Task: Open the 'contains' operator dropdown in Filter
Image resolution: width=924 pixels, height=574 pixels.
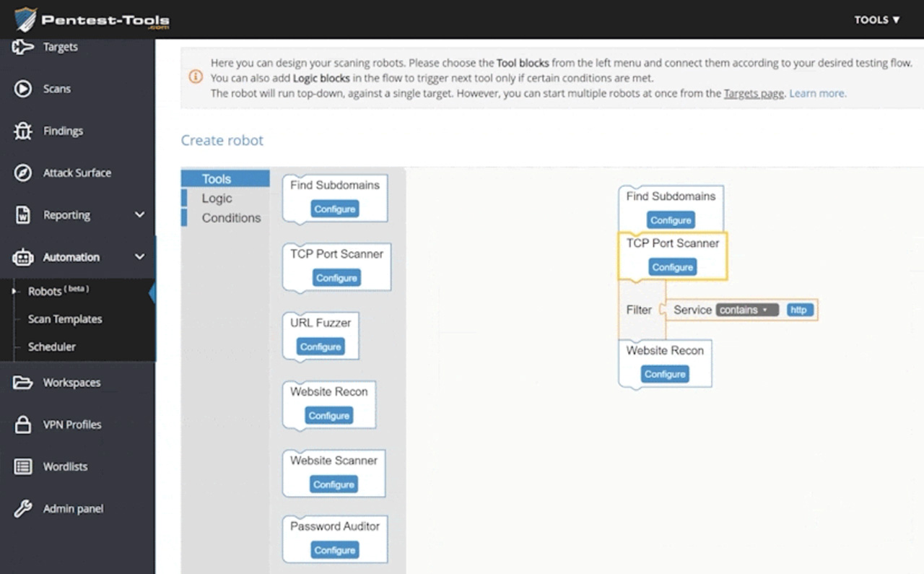Action: pyautogui.click(x=746, y=310)
